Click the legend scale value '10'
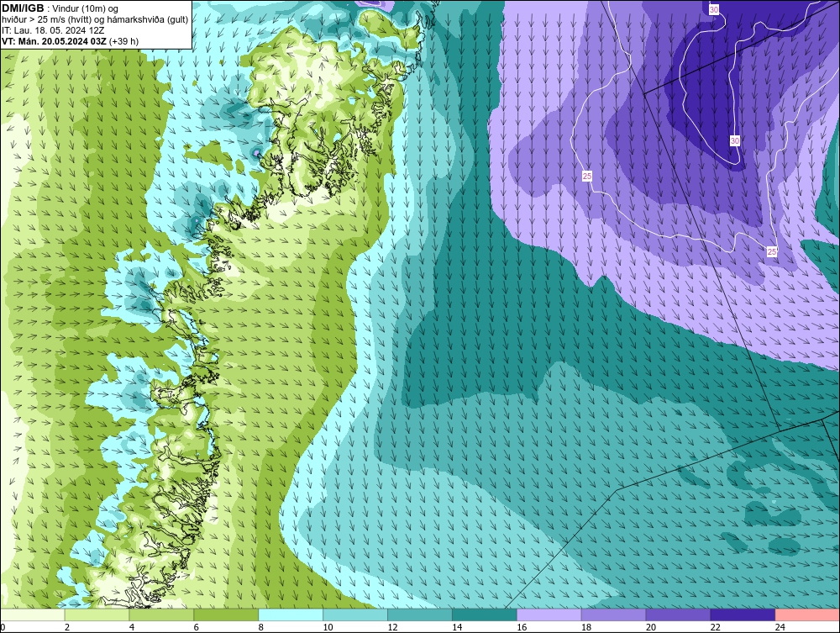The image size is (840, 633). point(328,627)
